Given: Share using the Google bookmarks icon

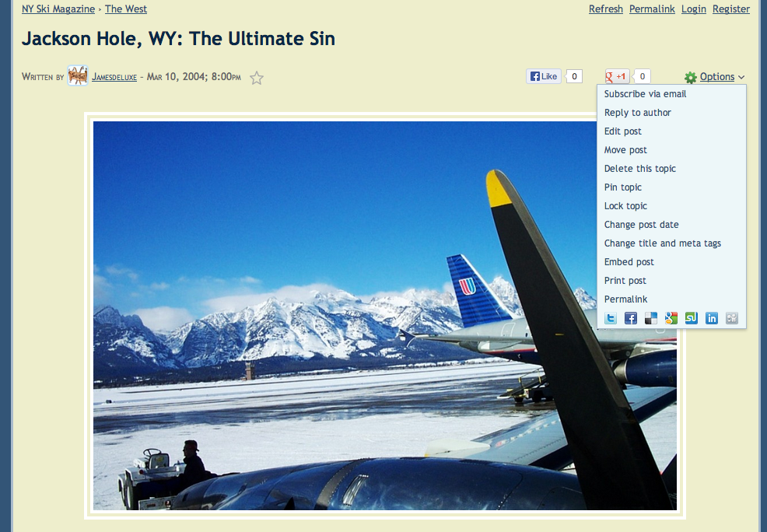Looking at the screenshot, I should tap(671, 318).
